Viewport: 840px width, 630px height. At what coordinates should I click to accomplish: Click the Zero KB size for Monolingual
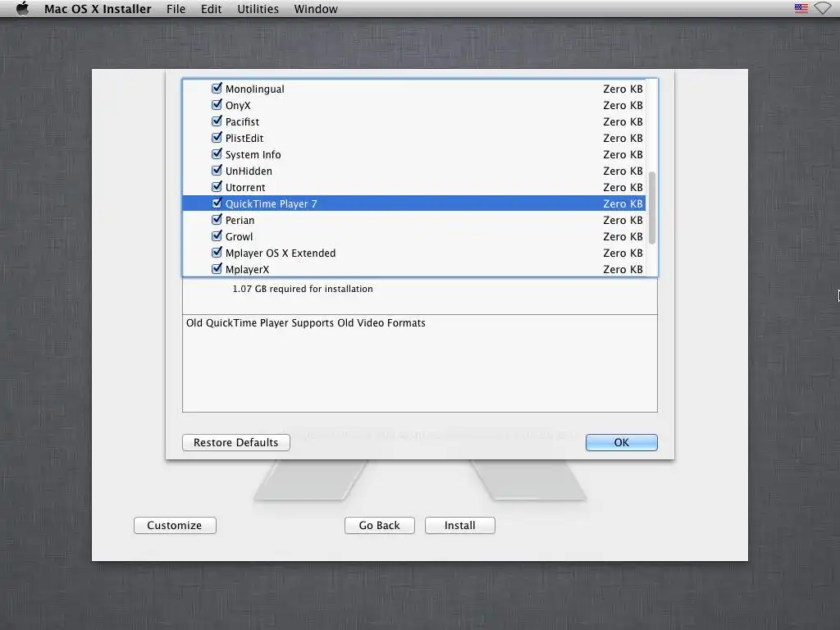[623, 89]
